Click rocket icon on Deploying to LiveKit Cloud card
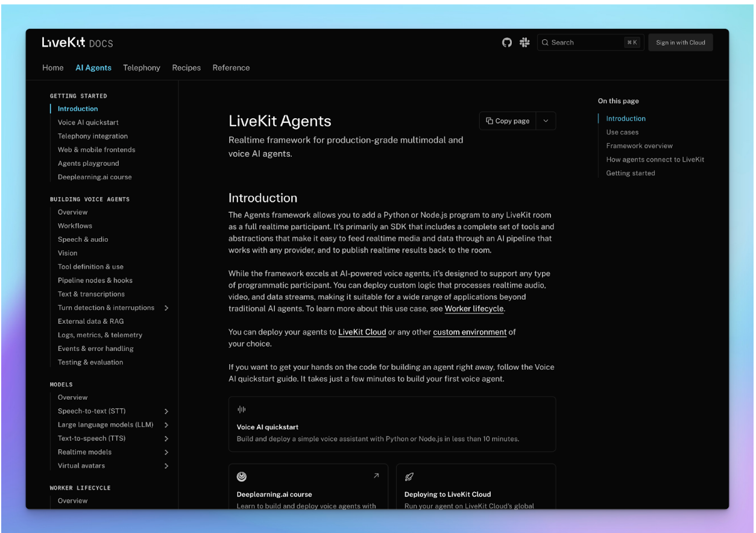 tap(409, 476)
